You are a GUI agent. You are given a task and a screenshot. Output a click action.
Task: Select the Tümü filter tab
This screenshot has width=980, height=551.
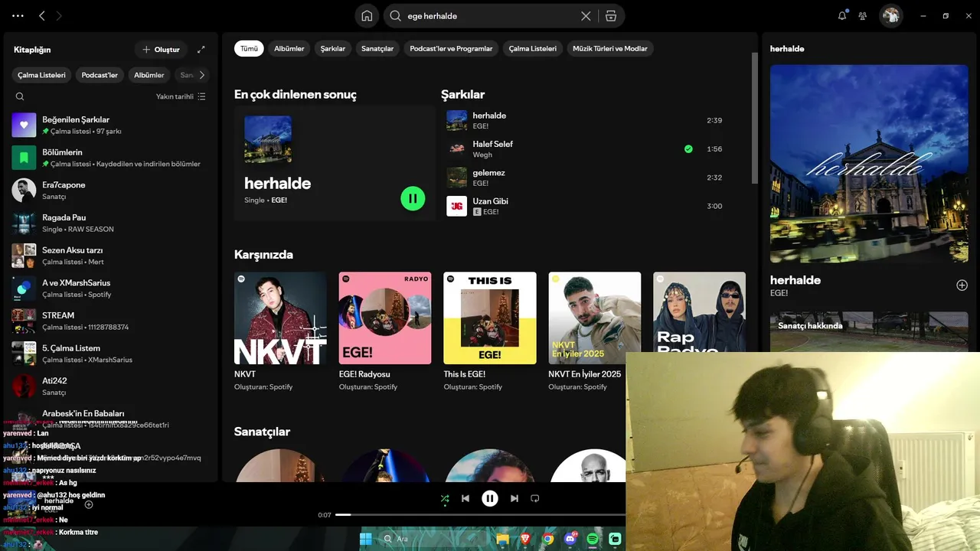tap(250, 48)
